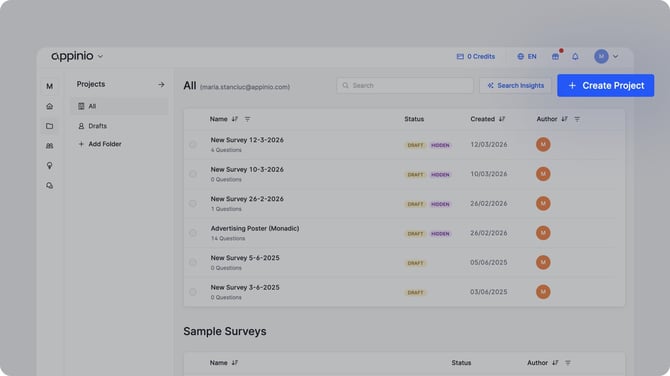Screen dimensions: 670x376
Task: Filter the Author column
Action: pyautogui.click(x=577, y=119)
